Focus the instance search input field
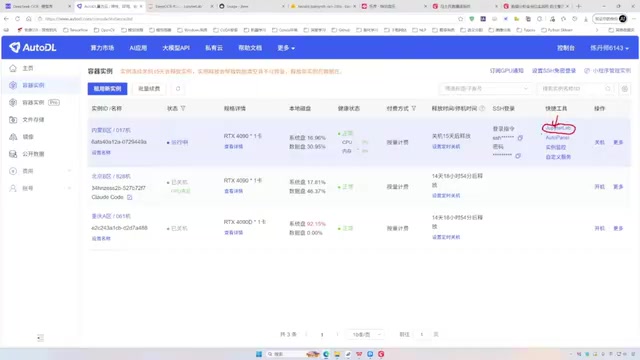The image size is (640, 360). click(569, 89)
